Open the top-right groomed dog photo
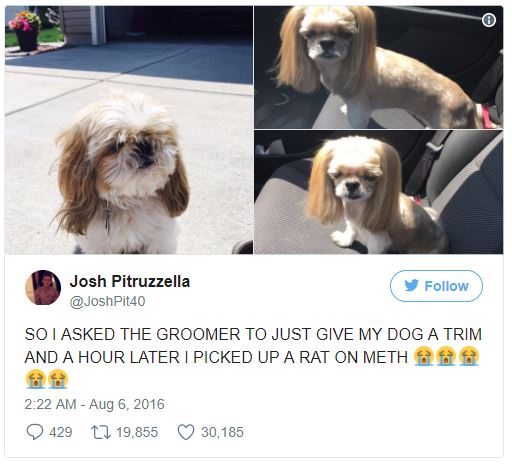 pyautogui.click(x=379, y=67)
